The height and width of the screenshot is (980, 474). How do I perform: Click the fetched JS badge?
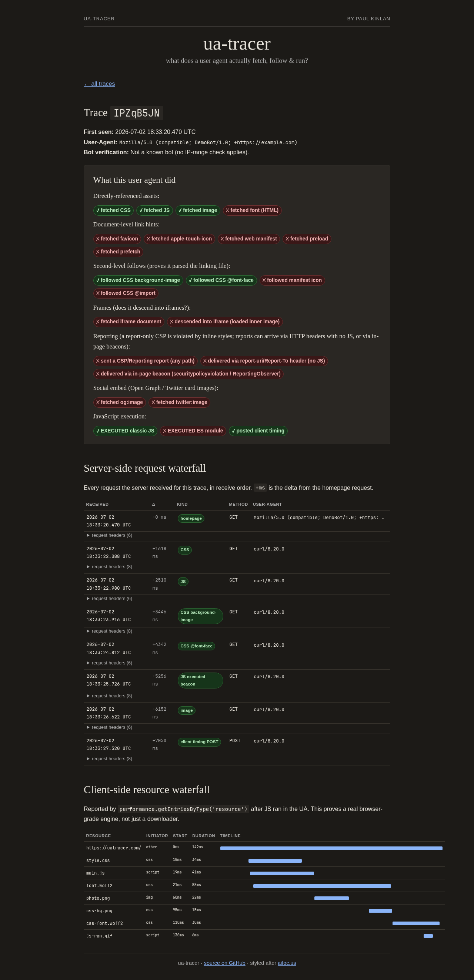tap(154, 211)
